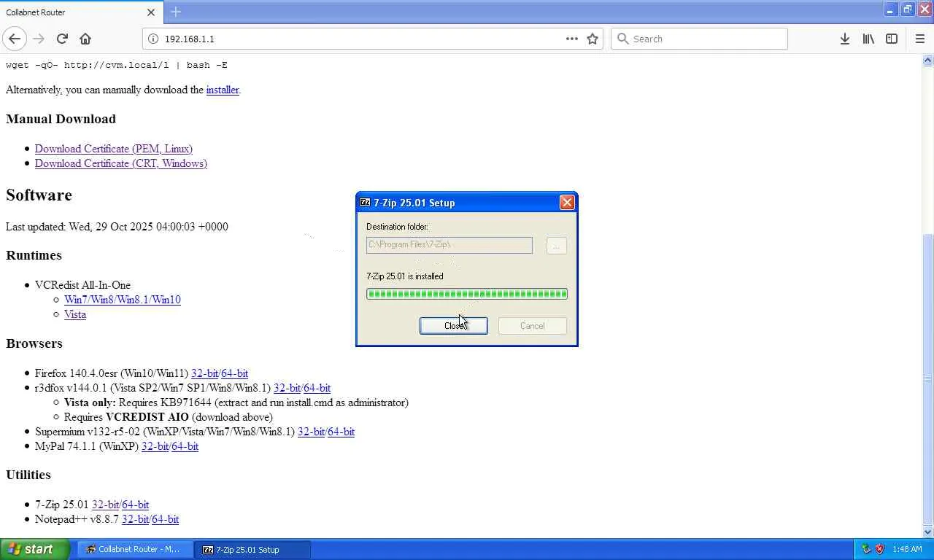This screenshot has height=560, width=934.
Task: Click the Software heading
Action: 39,195
